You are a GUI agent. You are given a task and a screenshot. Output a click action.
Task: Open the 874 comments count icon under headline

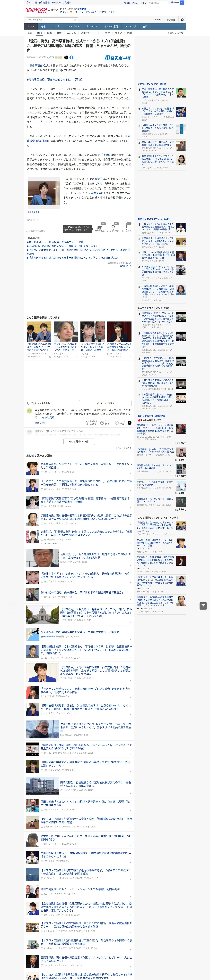51,57
